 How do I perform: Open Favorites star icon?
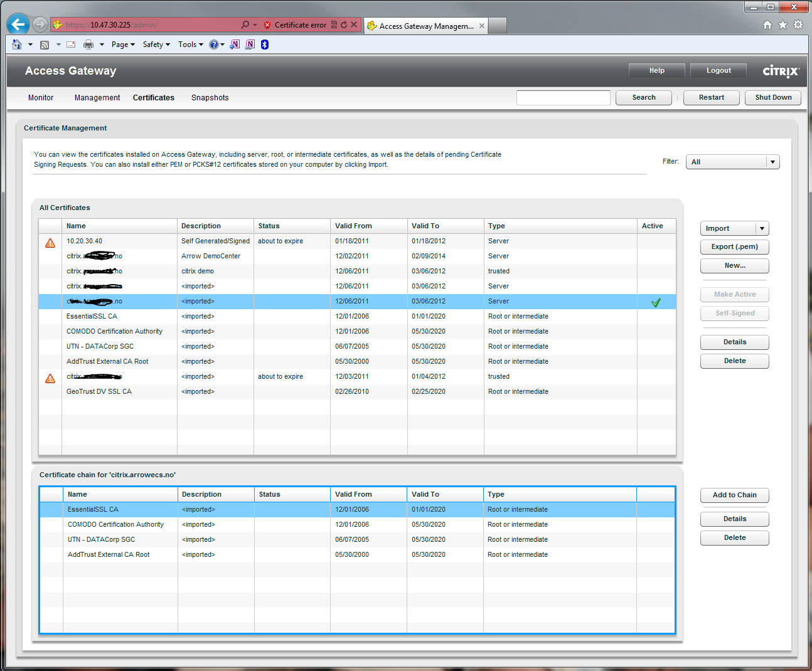(783, 24)
